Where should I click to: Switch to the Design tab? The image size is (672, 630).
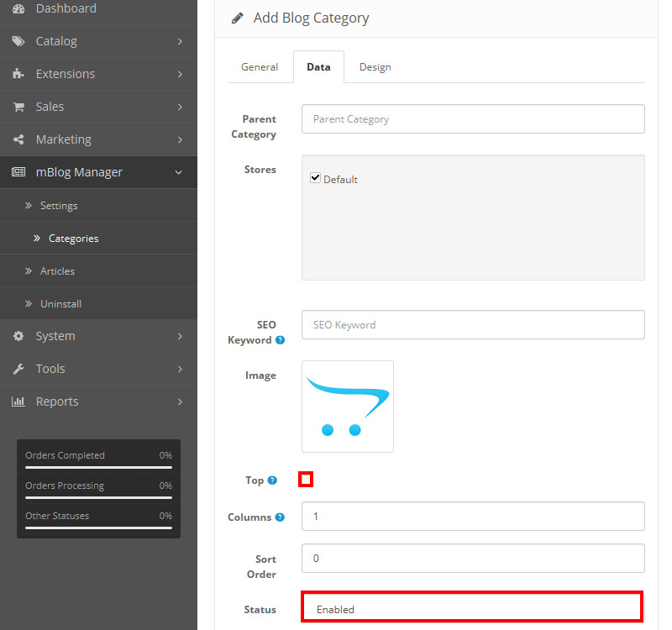point(375,67)
